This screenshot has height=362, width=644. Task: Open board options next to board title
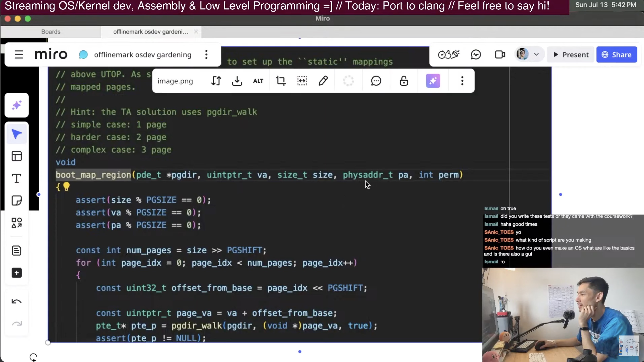pos(206,55)
